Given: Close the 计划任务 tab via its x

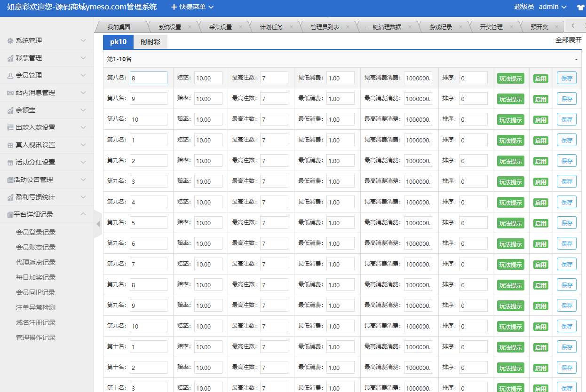Looking at the screenshot, I should [291, 27].
